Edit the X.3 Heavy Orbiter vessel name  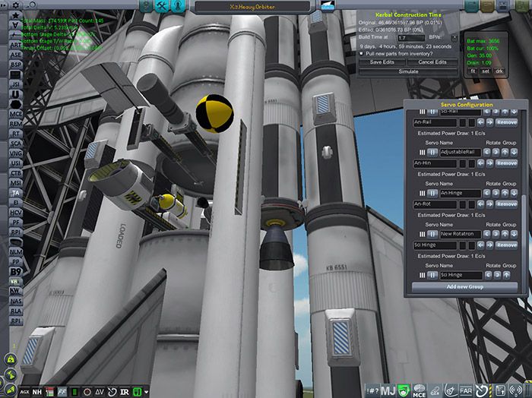coord(252,7)
